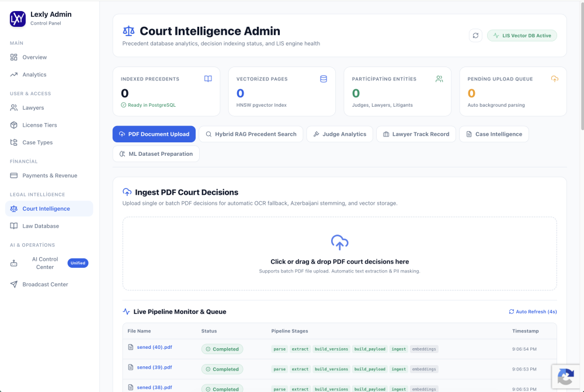Click the Analytics trend-line icon
The image size is (584, 392).
(14, 75)
